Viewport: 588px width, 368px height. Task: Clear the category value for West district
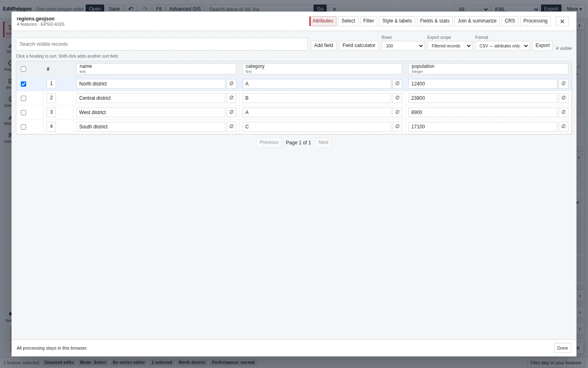(x=397, y=112)
